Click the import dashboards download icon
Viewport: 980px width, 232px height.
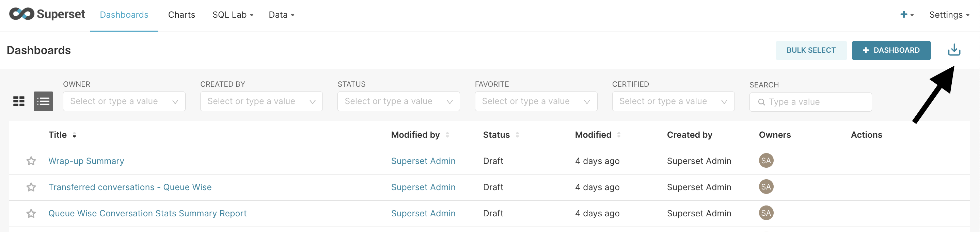954,50
